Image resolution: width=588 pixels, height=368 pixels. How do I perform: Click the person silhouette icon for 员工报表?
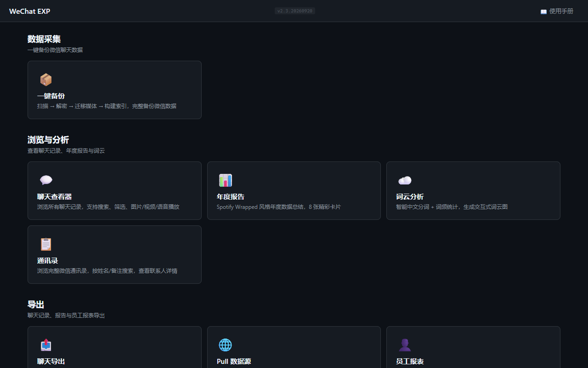pos(405,345)
